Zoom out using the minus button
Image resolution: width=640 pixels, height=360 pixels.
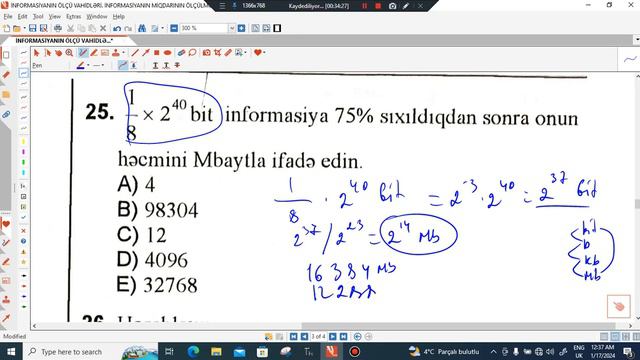[x=174, y=28]
